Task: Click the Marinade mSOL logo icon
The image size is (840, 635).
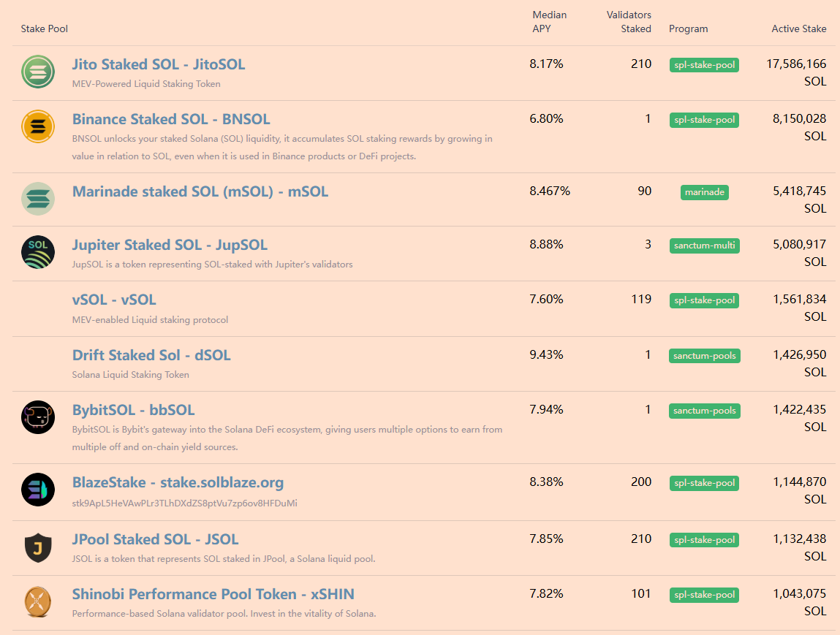Action: pos(38,199)
